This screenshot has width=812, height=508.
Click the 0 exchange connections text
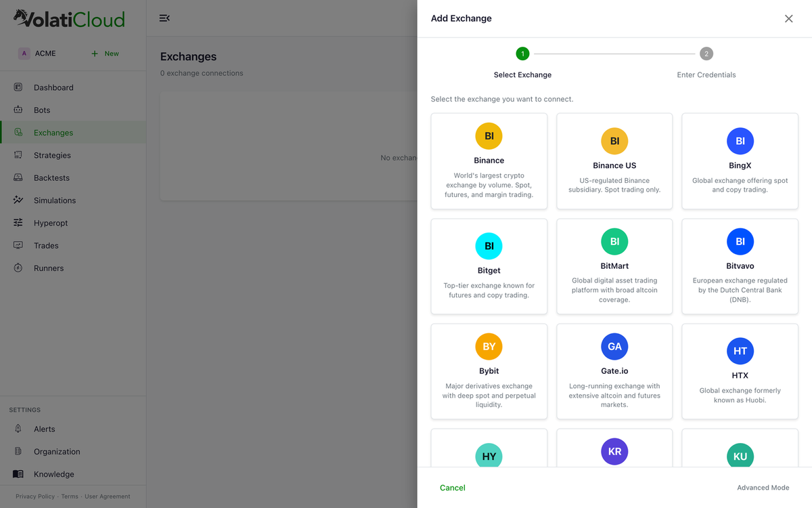pos(202,73)
